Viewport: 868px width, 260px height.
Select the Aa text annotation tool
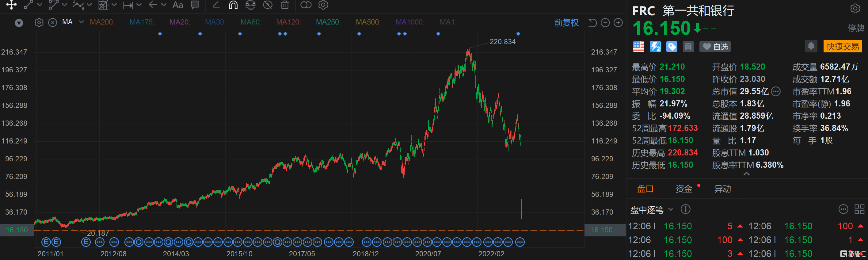point(177,5)
